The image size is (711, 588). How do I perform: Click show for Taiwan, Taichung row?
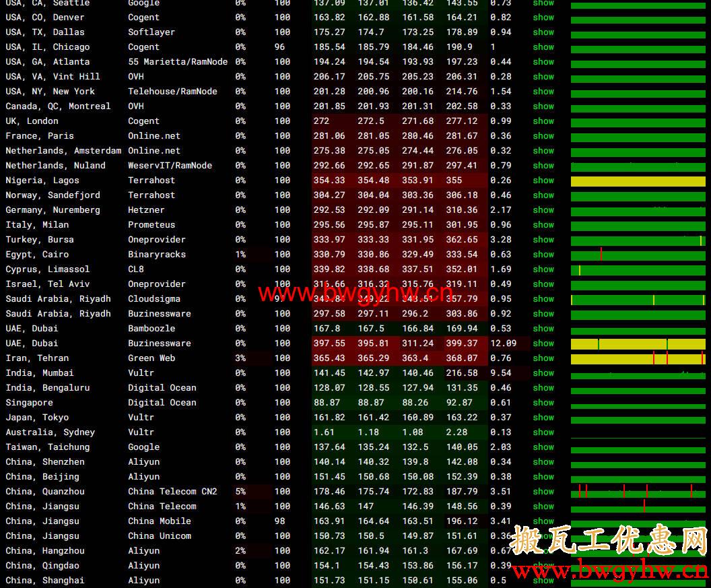pos(543,447)
